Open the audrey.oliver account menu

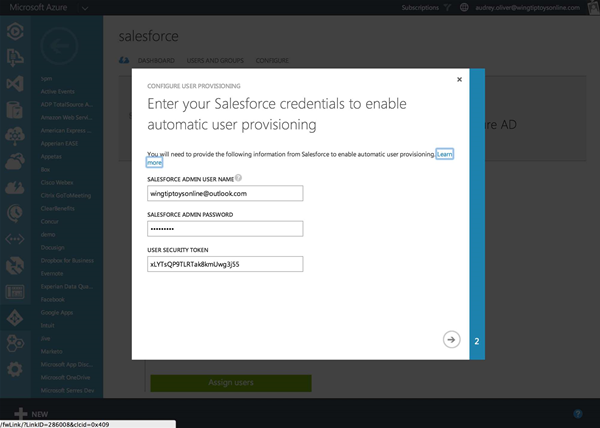pyautogui.click(x=527, y=8)
